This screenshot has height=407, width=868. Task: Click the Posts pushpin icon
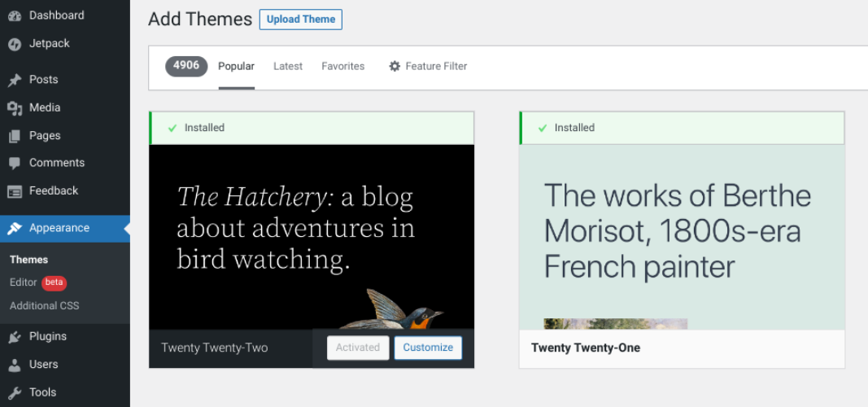(15, 81)
